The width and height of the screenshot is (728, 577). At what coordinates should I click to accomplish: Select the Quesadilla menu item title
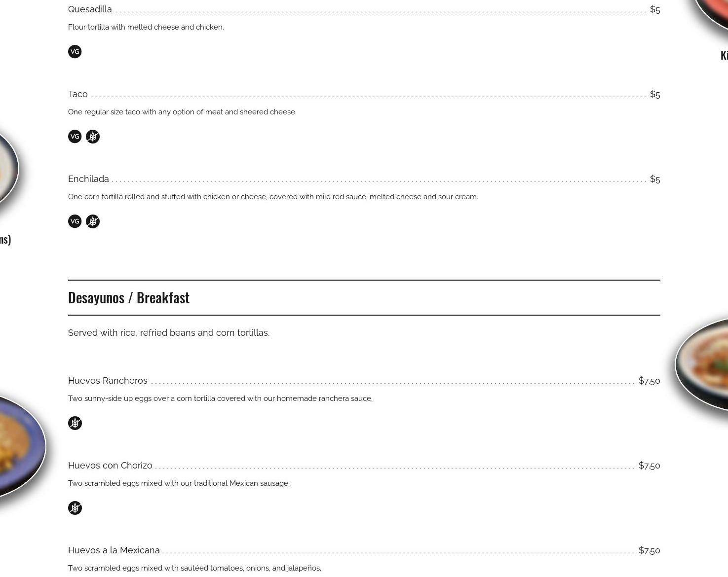point(90,9)
